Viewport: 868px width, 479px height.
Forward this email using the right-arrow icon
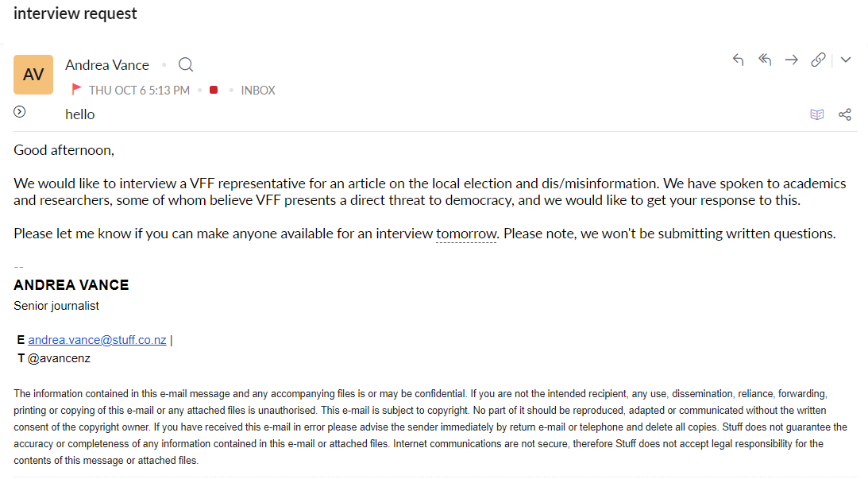coord(791,60)
